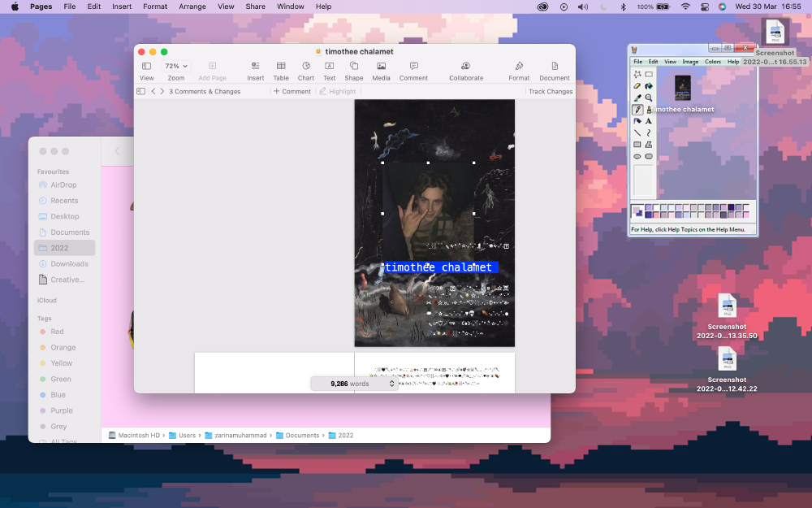The width and height of the screenshot is (812, 508).
Task: Open Collaborate in the Pages toolbar
Action: coord(466,71)
